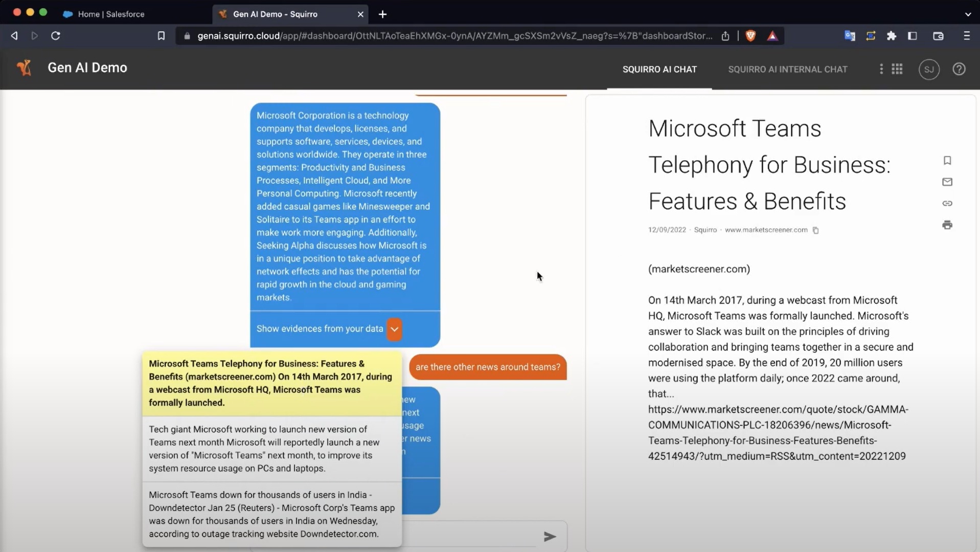This screenshot has width=980, height=552.
Task: Open the translate extension icon
Action: (x=850, y=36)
